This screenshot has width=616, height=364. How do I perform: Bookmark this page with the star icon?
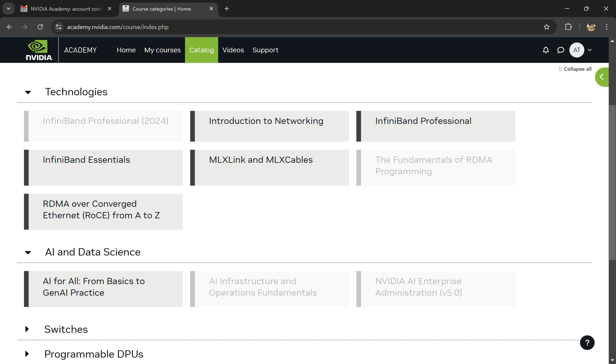[546, 27]
